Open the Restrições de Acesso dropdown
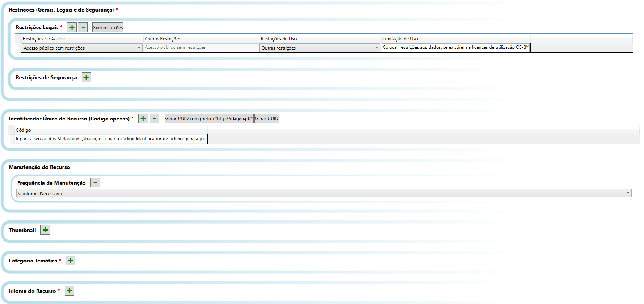 (82, 48)
